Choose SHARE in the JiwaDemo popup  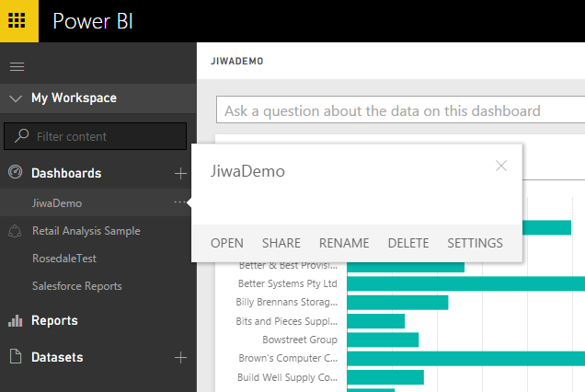coord(281,244)
